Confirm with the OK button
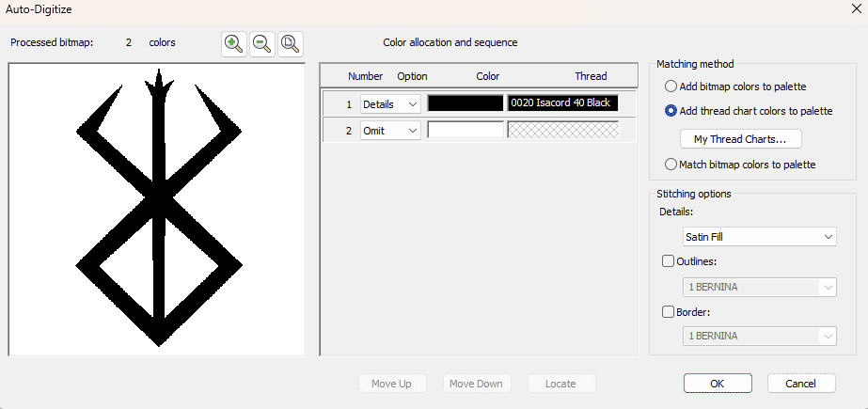 point(718,384)
